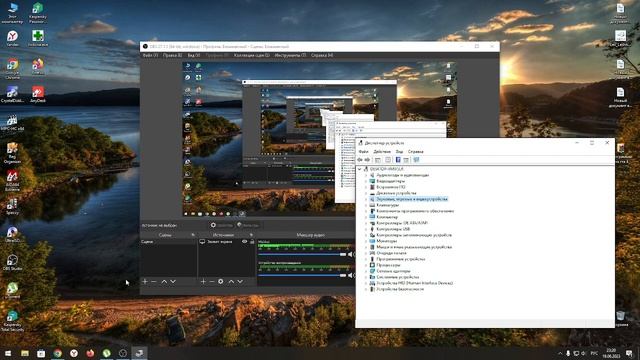Expand Сетевые адаптеры category
The image size is (640, 360).
pyautogui.click(x=366, y=271)
